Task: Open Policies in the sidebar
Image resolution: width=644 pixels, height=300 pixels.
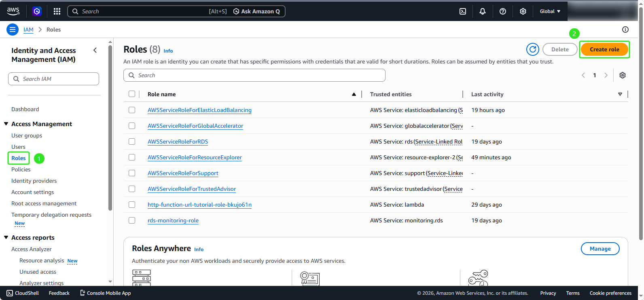Action: [21, 169]
